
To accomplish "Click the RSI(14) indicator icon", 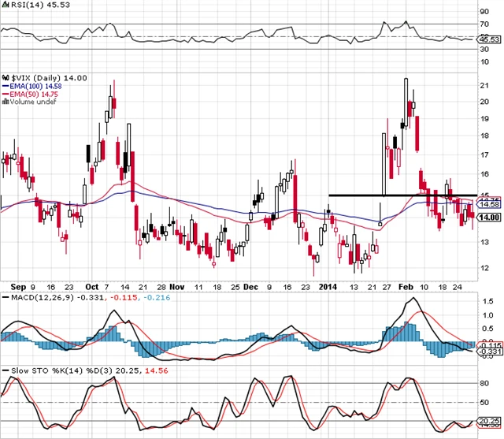I will (4, 5).
